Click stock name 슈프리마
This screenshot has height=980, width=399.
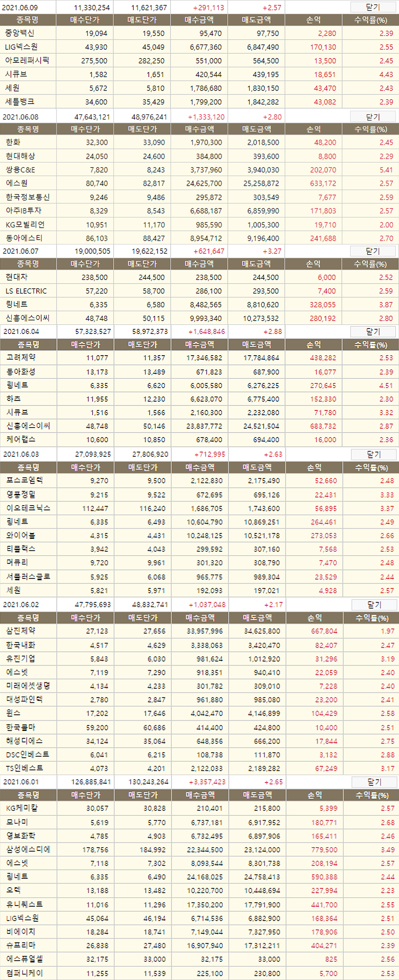(x=21, y=945)
